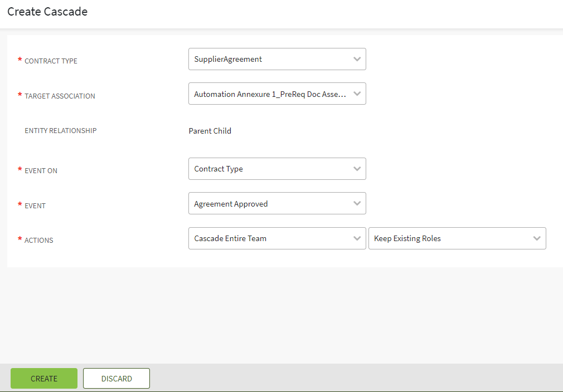This screenshot has width=563, height=392.
Task: Click the Target Association field label
Action: [x=60, y=96]
